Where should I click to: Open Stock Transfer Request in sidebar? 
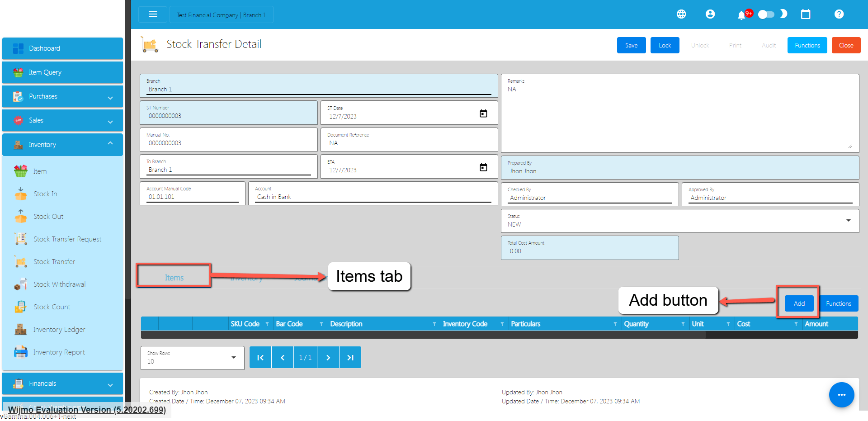[x=67, y=239]
